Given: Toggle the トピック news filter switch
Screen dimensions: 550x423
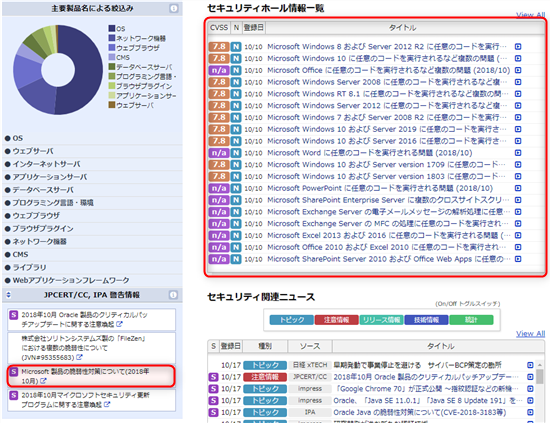Looking at the screenshot, I should coord(291,320).
